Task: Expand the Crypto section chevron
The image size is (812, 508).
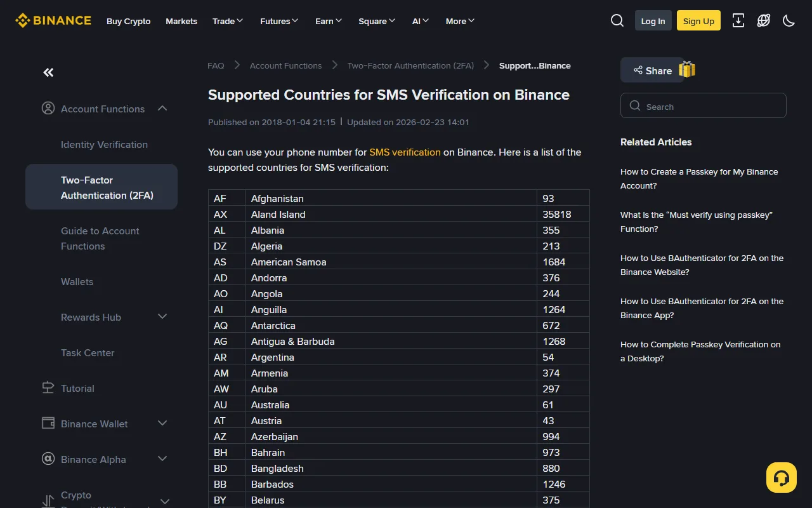Action: coord(164,501)
